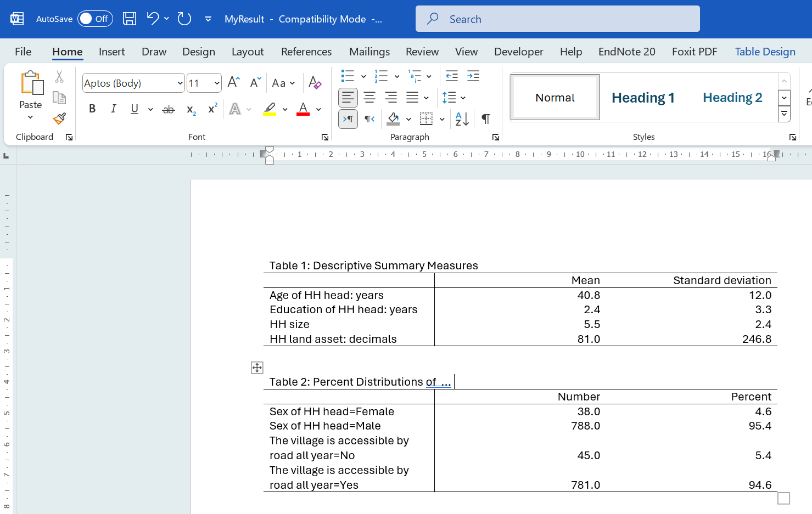Click the table move handle near Table 2

point(256,368)
